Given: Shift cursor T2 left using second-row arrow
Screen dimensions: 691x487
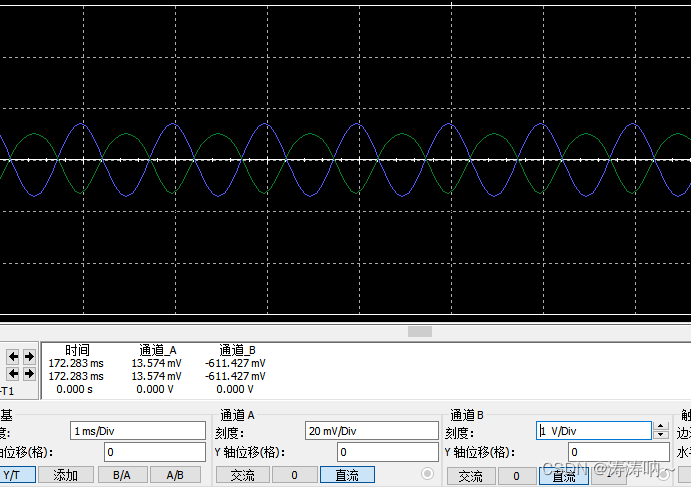Looking at the screenshot, I should (14, 374).
